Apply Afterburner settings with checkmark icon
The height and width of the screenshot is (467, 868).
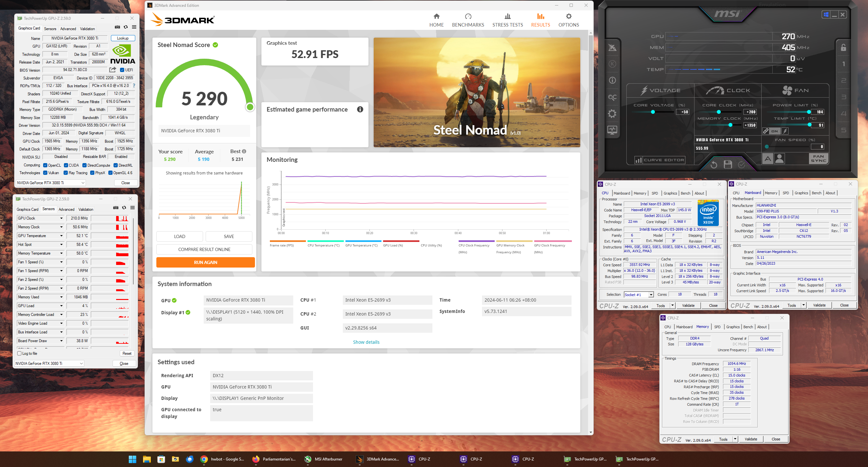(741, 164)
